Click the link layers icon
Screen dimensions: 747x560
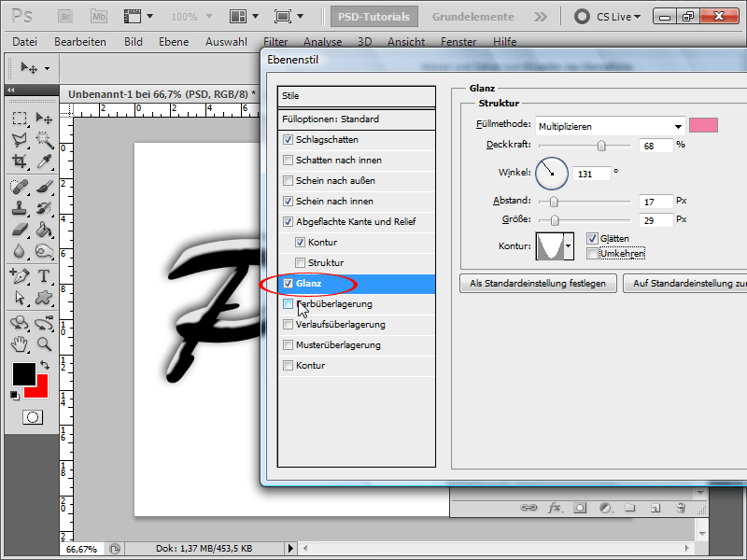[529, 508]
